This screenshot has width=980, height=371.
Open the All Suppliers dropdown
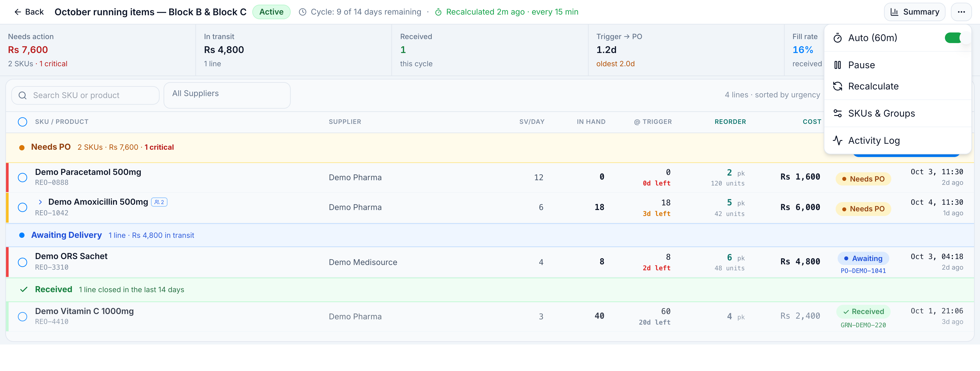(227, 95)
